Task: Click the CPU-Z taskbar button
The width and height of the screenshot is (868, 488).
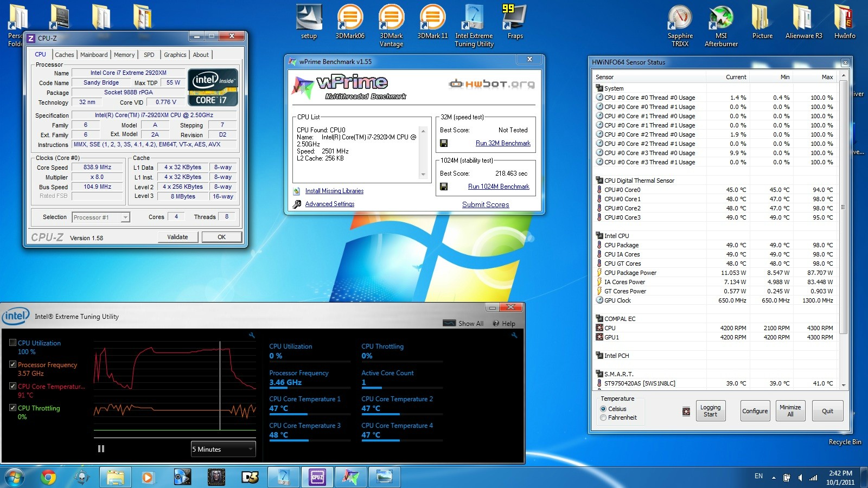Action: coord(317,478)
